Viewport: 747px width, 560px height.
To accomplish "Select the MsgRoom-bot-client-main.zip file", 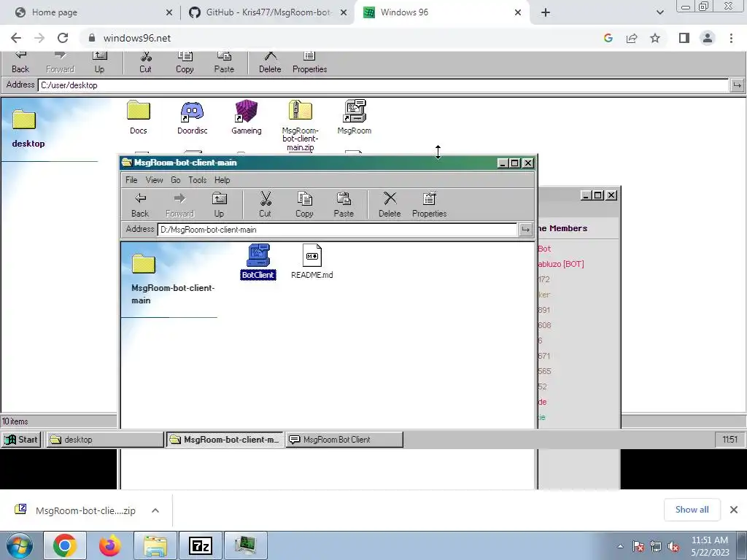I will point(300,125).
